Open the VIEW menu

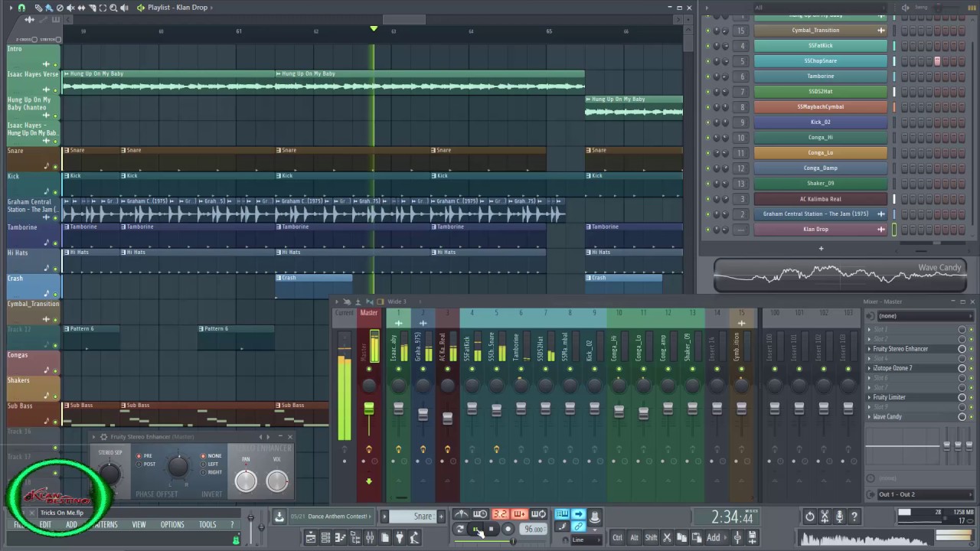coord(139,525)
